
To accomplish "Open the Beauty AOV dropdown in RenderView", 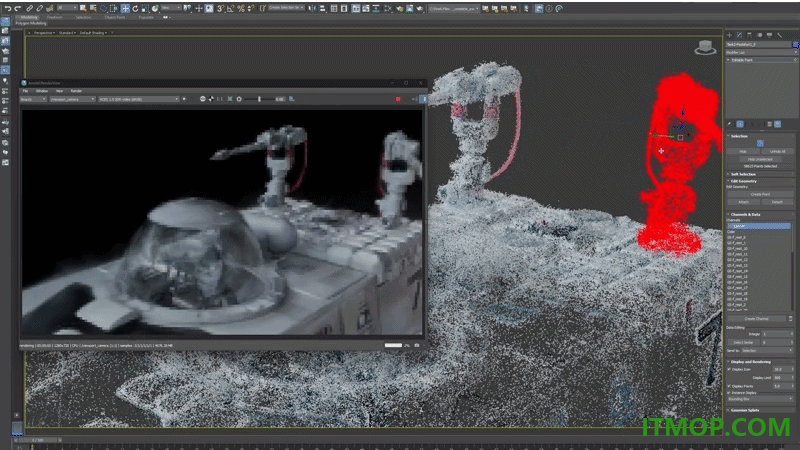I will pos(33,99).
